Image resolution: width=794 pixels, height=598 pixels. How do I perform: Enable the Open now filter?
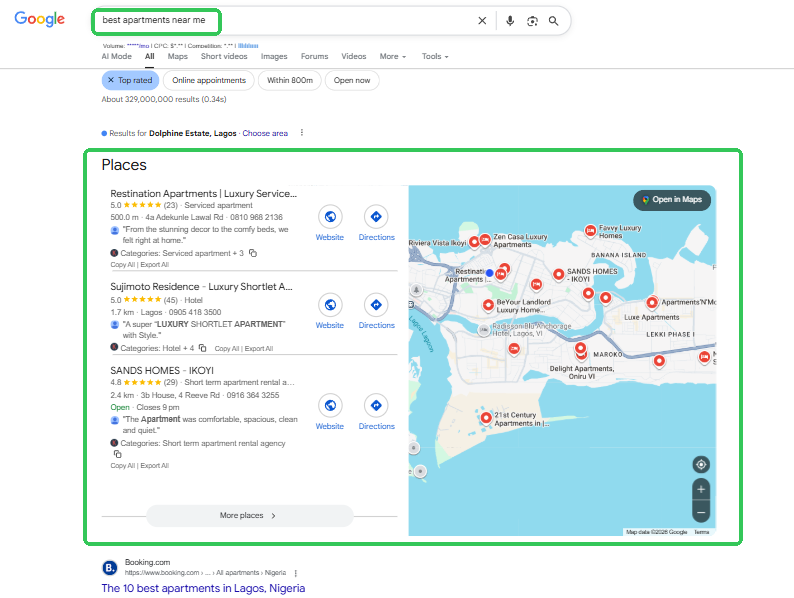pos(352,80)
